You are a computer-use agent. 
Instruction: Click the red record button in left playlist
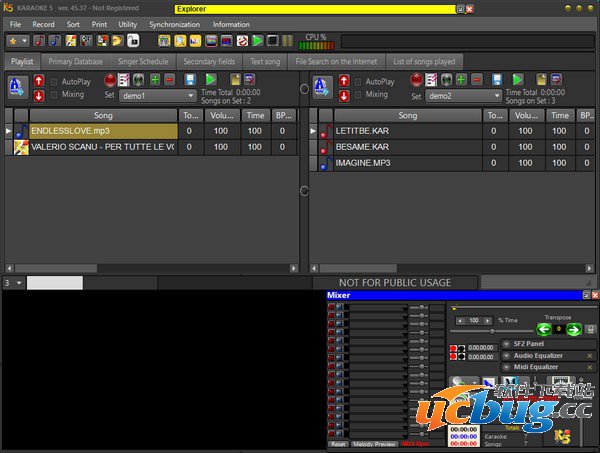tap(110, 80)
